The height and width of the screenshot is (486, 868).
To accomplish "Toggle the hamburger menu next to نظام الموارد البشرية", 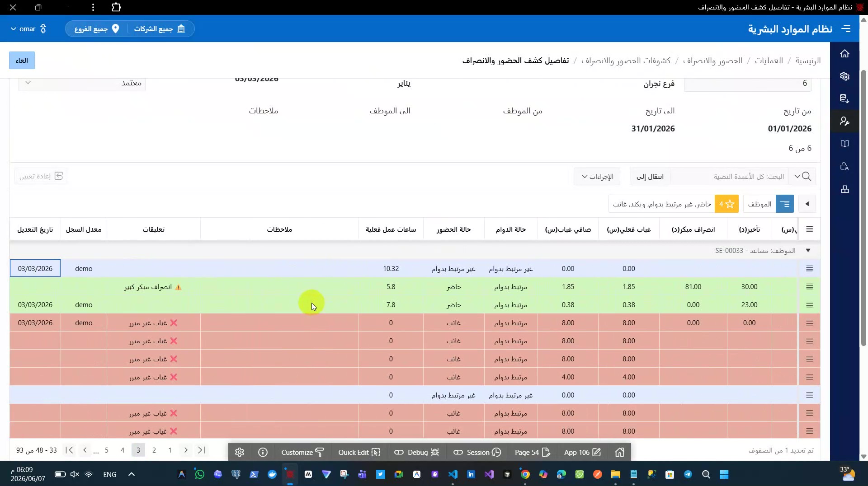I will point(846,29).
